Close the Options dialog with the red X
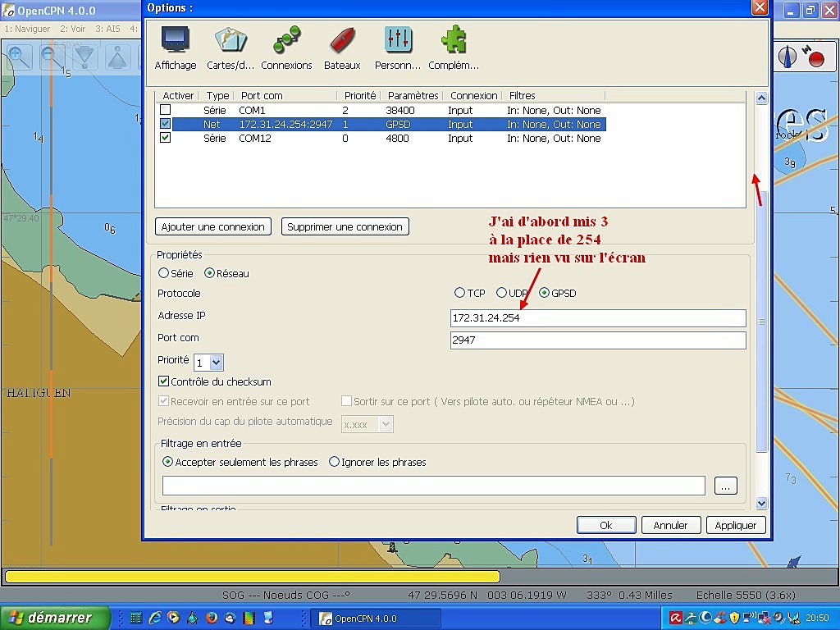840x630 pixels. coord(760,7)
